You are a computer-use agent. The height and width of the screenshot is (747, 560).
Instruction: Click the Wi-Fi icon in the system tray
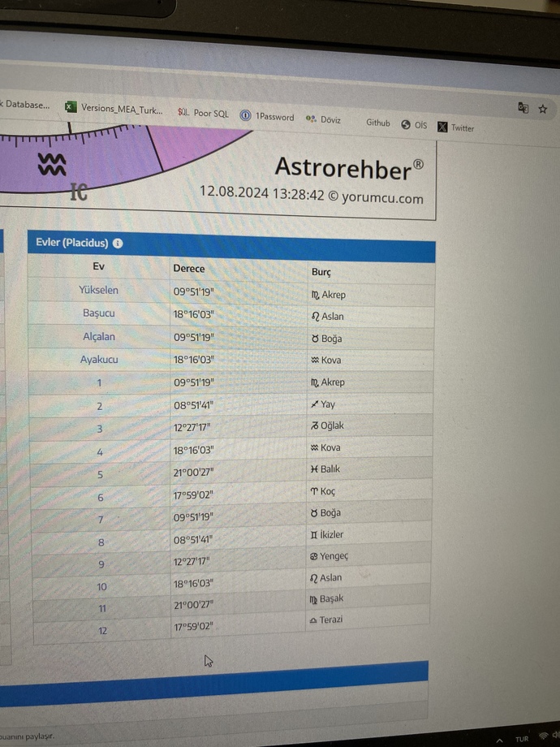coord(543,737)
